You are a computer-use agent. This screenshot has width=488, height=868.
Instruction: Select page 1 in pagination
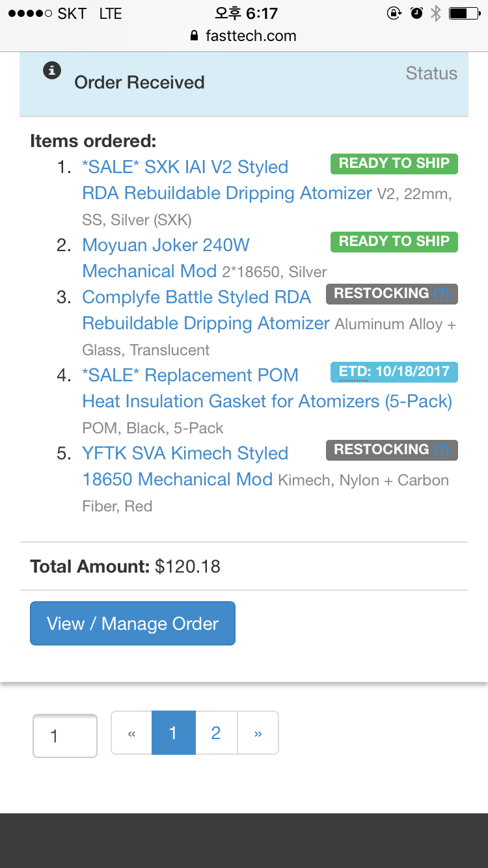tap(173, 733)
